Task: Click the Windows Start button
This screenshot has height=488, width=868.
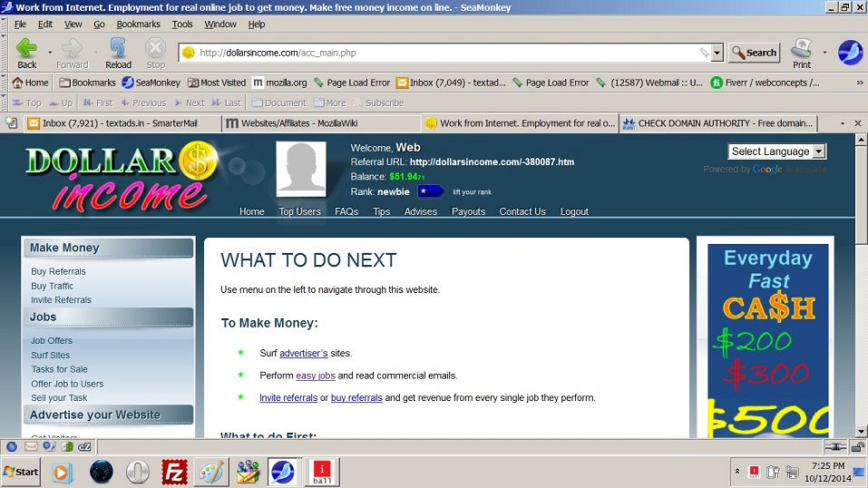Action: tap(21, 472)
